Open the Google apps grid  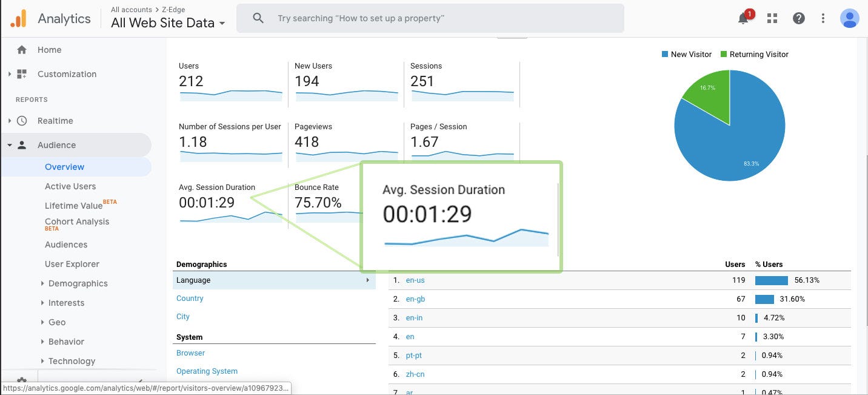click(772, 18)
